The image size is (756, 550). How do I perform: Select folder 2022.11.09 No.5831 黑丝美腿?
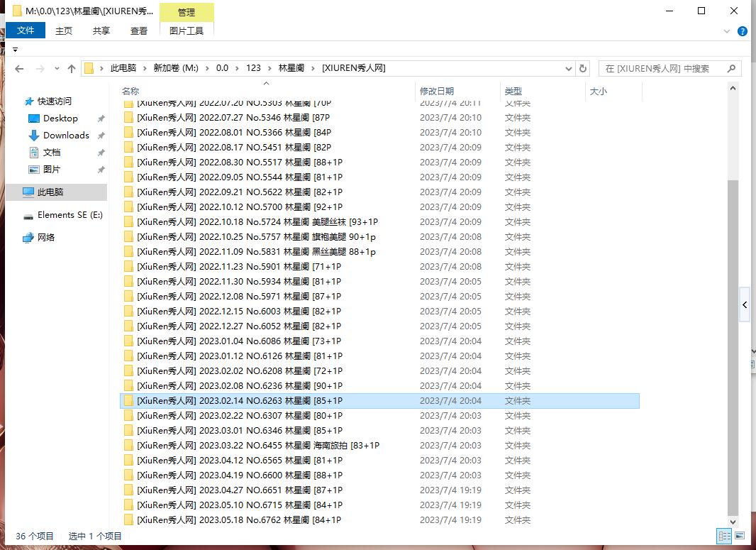379,251
